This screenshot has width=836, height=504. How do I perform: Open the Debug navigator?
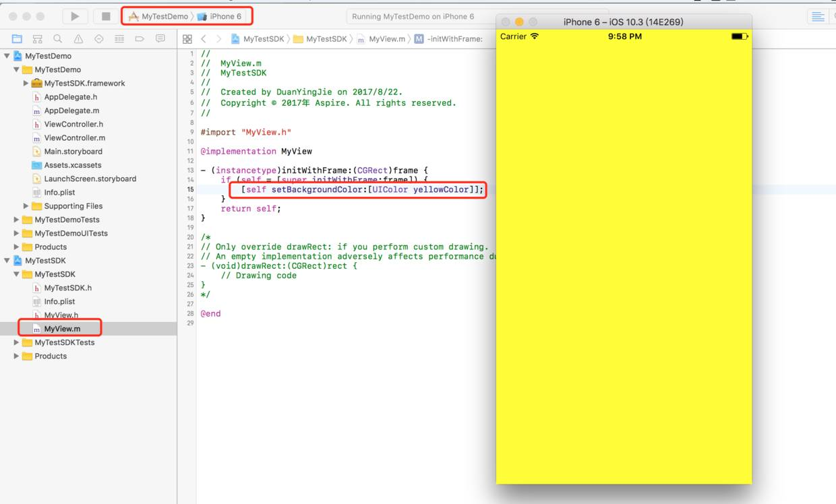(x=119, y=39)
